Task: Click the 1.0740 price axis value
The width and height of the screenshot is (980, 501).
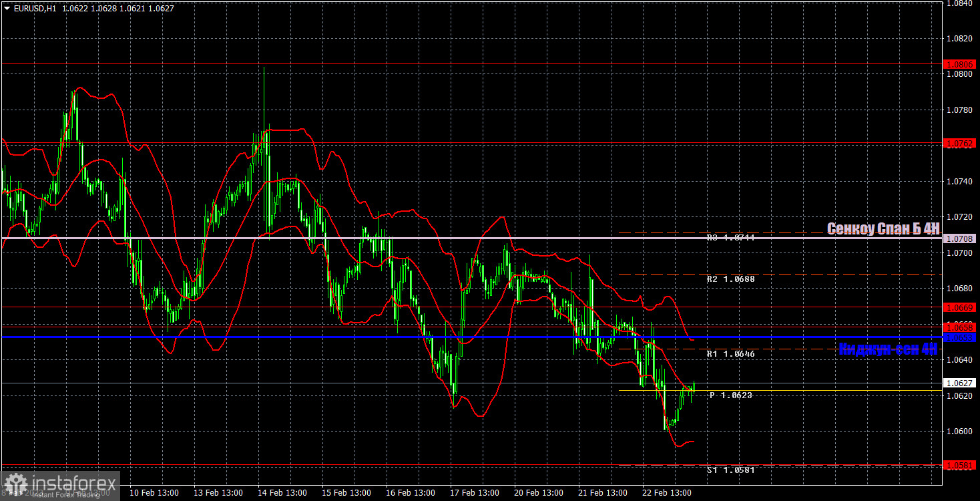Action: pyautogui.click(x=959, y=182)
